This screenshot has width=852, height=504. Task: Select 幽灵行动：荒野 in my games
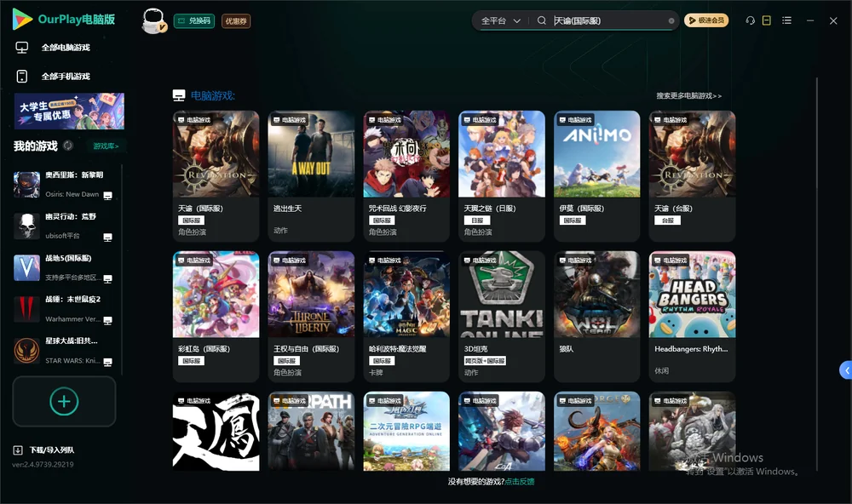64,226
